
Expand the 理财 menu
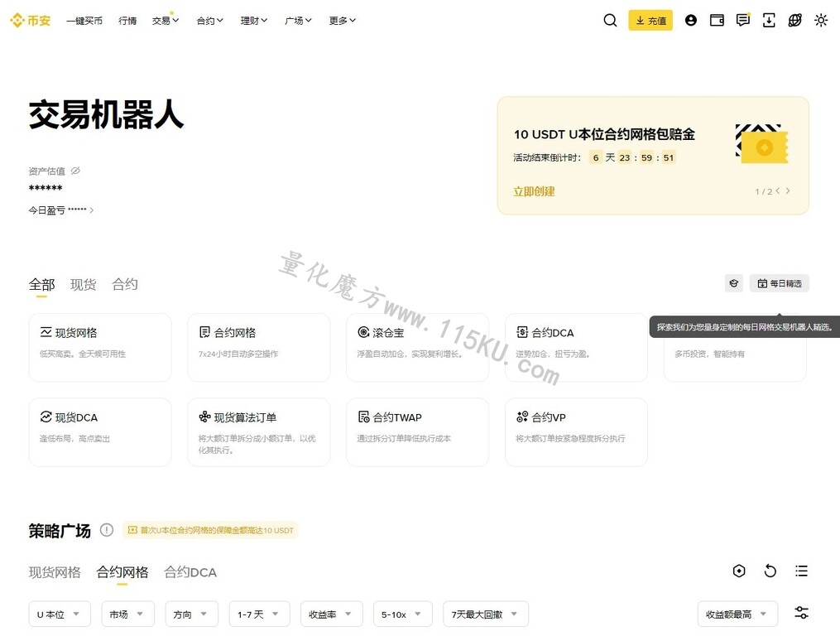[254, 21]
